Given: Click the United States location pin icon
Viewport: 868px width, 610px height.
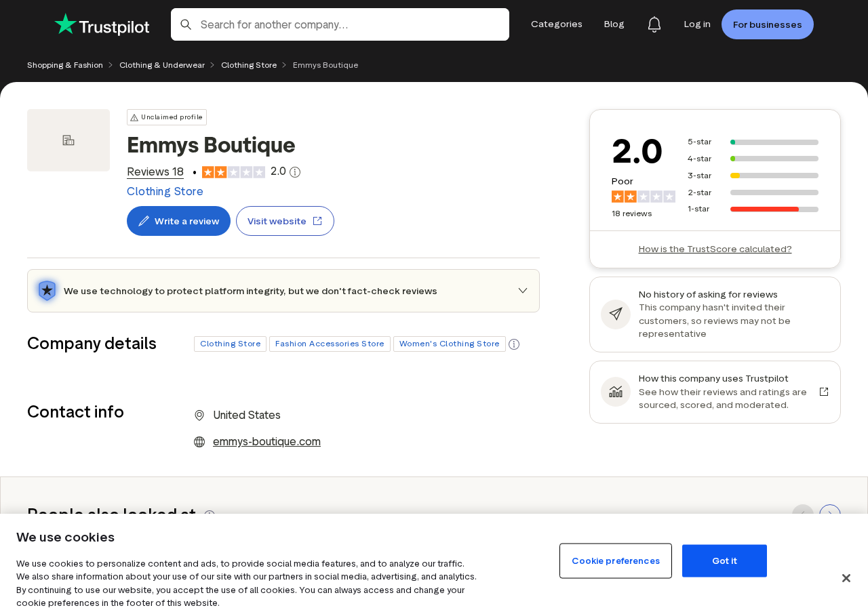Looking at the screenshot, I should tap(199, 415).
